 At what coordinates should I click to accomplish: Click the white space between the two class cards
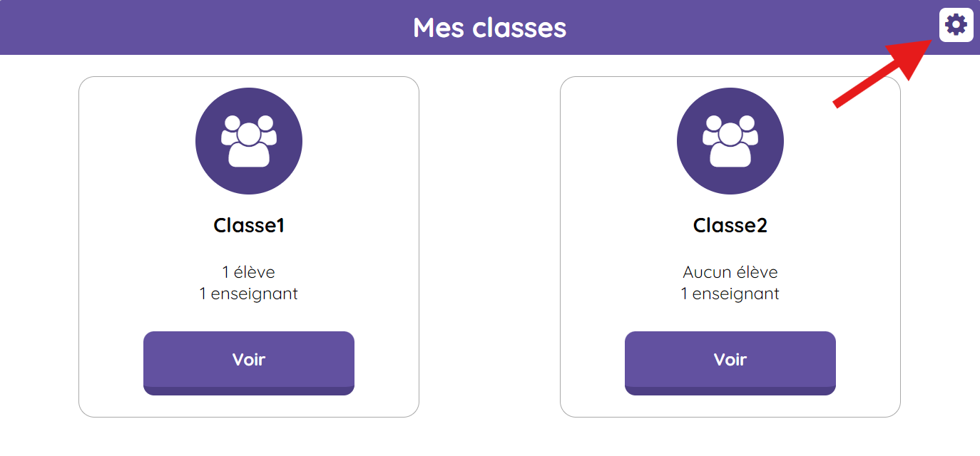489,246
